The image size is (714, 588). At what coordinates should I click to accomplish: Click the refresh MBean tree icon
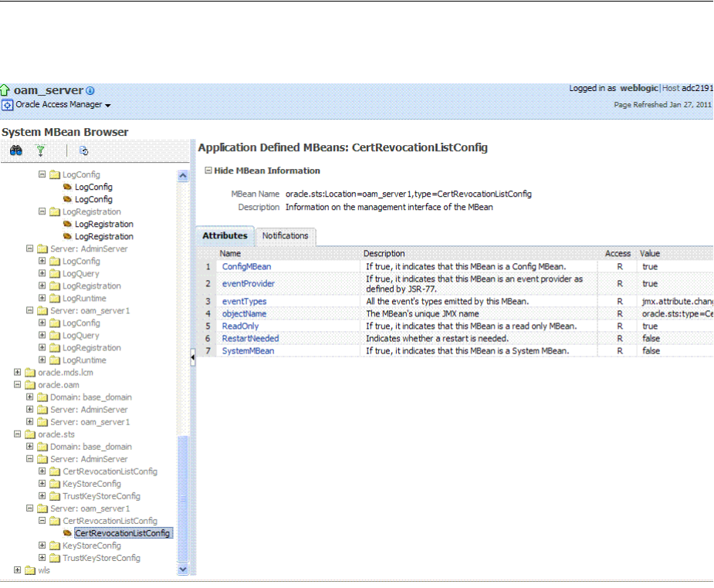click(83, 151)
